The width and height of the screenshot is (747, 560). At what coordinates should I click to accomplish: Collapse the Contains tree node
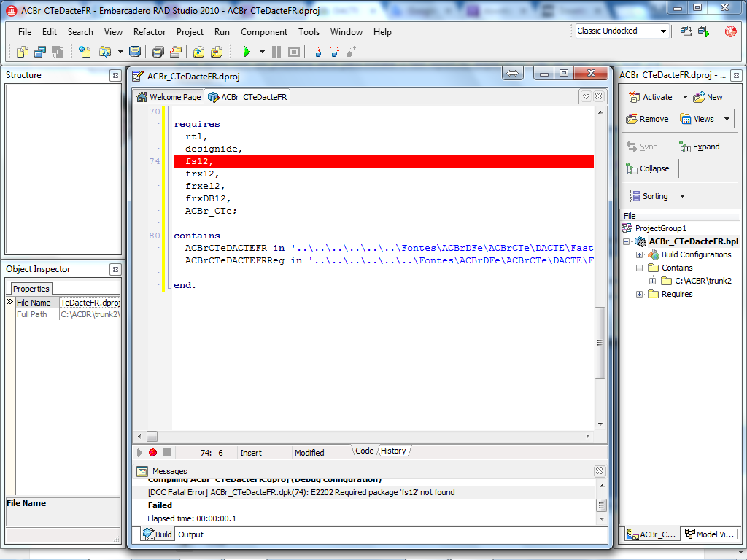pos(639,268)
